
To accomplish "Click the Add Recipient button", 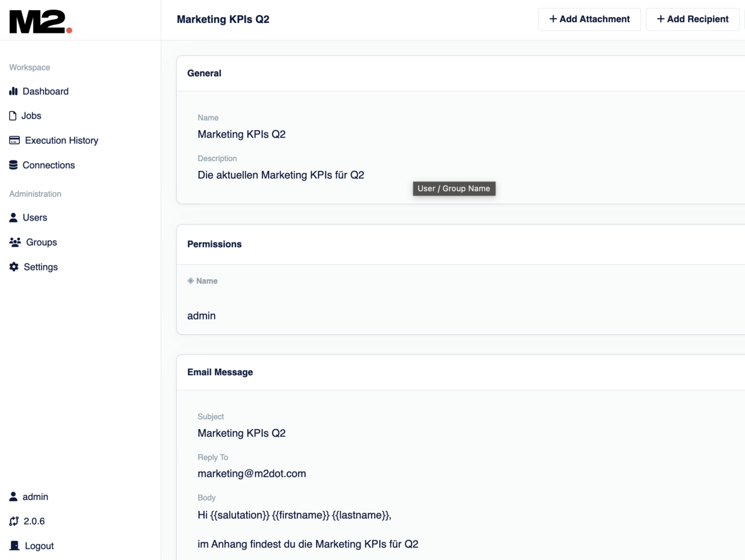I will (x=693, y=19).
